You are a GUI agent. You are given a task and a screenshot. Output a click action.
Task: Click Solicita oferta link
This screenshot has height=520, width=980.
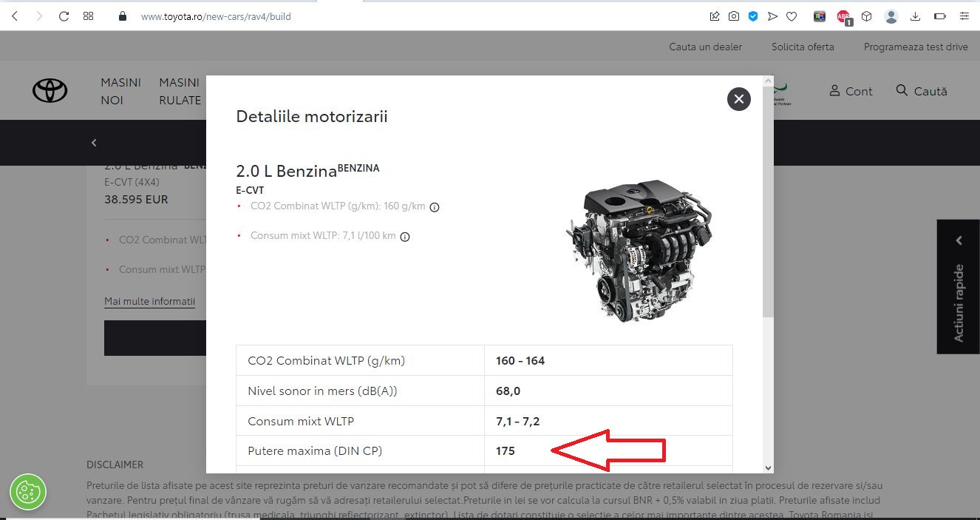pyautogui.click(x=803, y=47)
